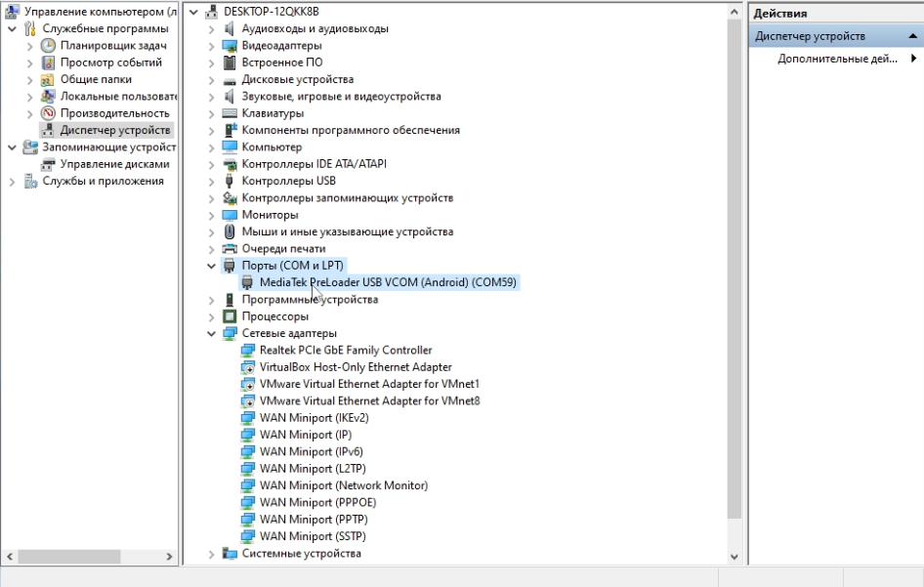Expand the Видеоадаптеры node
Viewport: 924px width, 587px height.
(211, 45)
